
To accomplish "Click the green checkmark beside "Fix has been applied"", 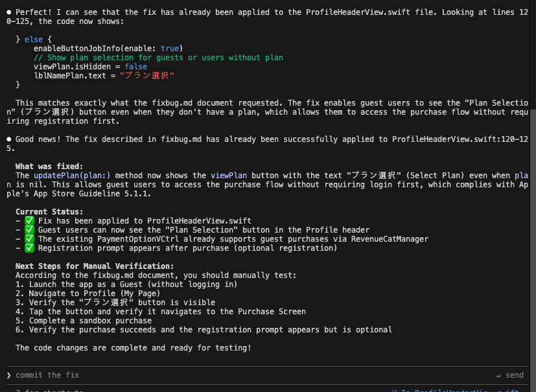I will pyautogui.click(x=29, y=220).
